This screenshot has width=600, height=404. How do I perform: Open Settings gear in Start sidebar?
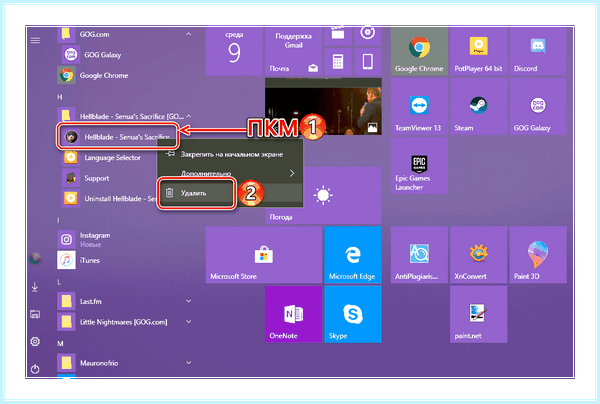click(35, 341)
